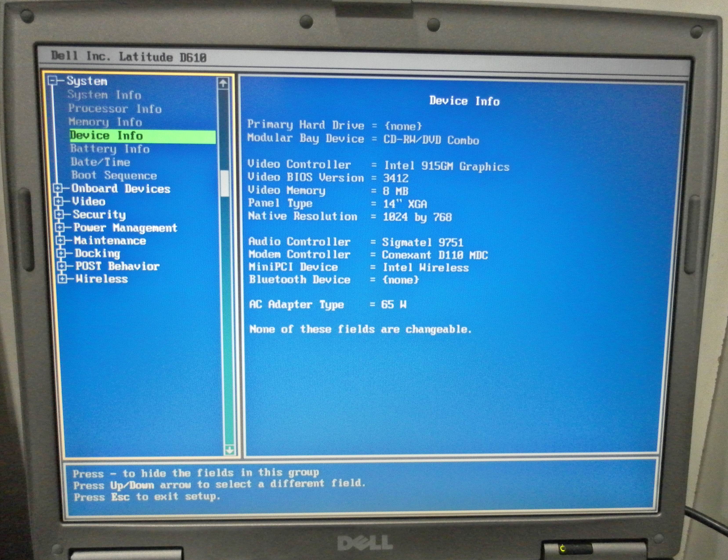The height and width of the screenshot is (560, 728).
Task: Expand the POST Behavior group
Action: pyautogui.click(x=62, y=266)
